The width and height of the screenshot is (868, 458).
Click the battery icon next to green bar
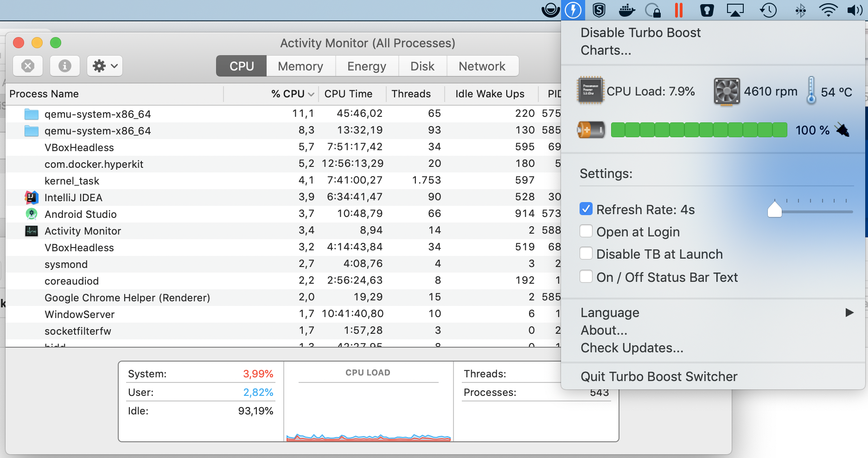(591, 130)
